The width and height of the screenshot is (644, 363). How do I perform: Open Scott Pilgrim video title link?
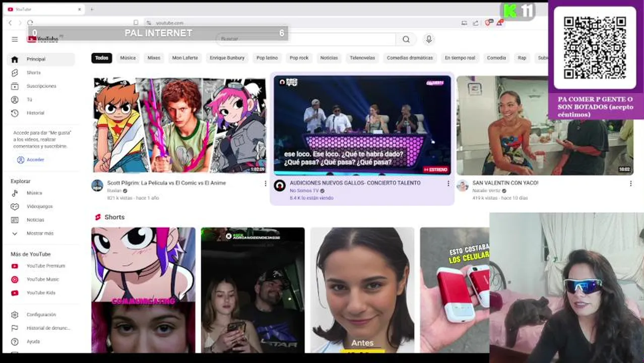pyautogui.click(x=167, y=183)
